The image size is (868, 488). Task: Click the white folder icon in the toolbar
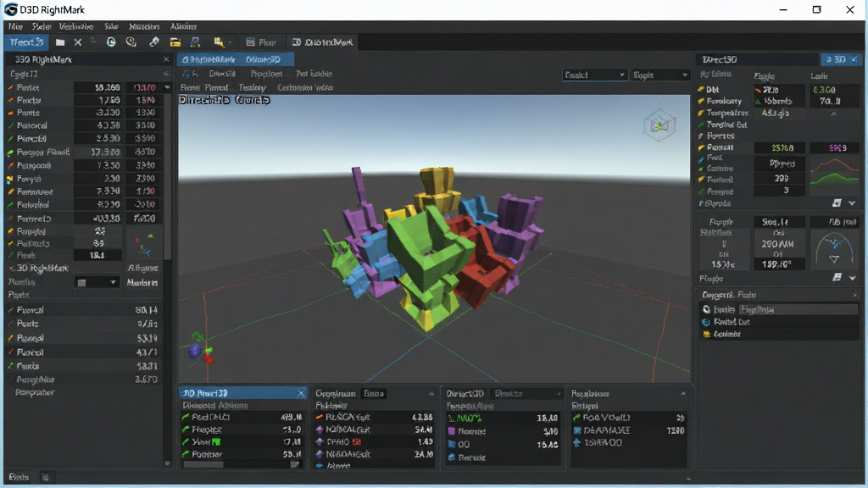coord(60,42)
